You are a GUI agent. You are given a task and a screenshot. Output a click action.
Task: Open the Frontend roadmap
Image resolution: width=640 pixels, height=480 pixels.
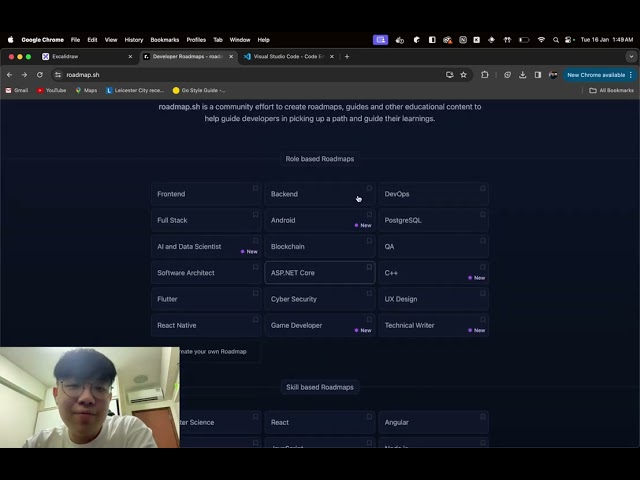click(206, 194)
